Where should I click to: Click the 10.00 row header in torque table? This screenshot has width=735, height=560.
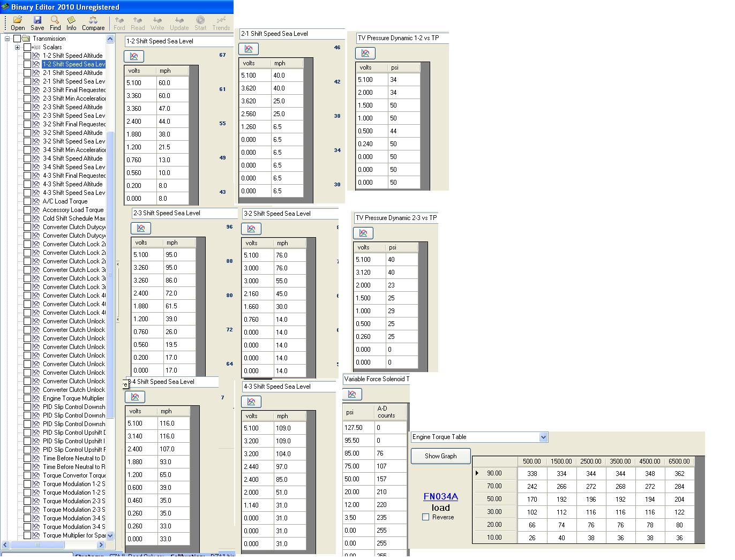(x=495, y=538)
